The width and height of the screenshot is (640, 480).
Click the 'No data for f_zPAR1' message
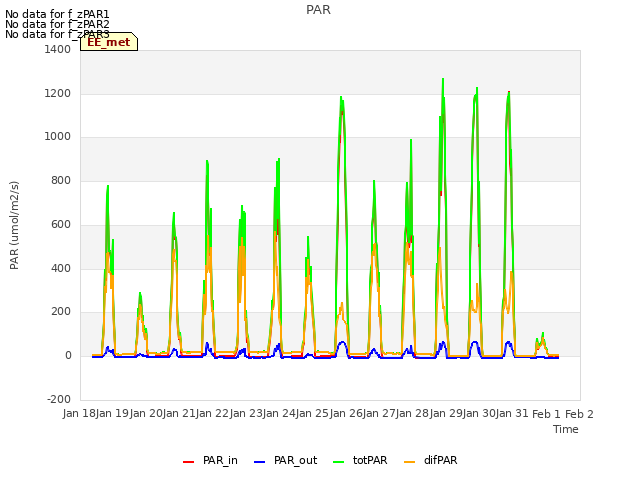pyautogui.click(x=57, y=15)
